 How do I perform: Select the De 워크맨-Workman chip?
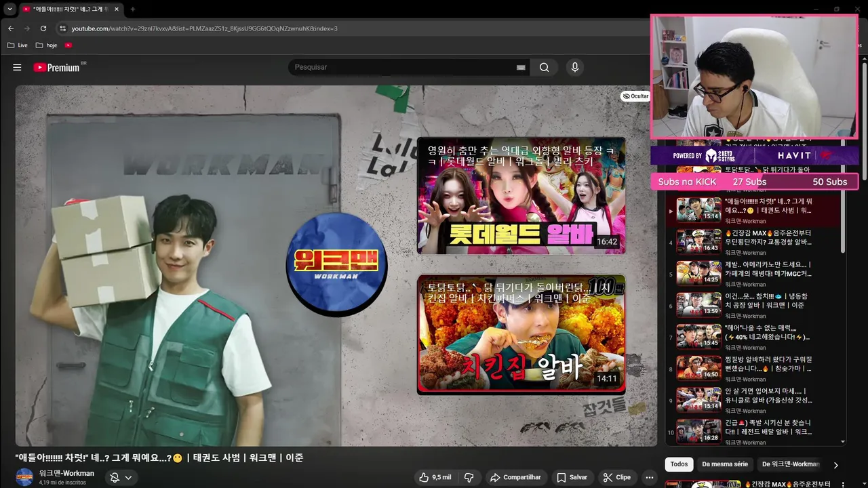pos(791,464)
